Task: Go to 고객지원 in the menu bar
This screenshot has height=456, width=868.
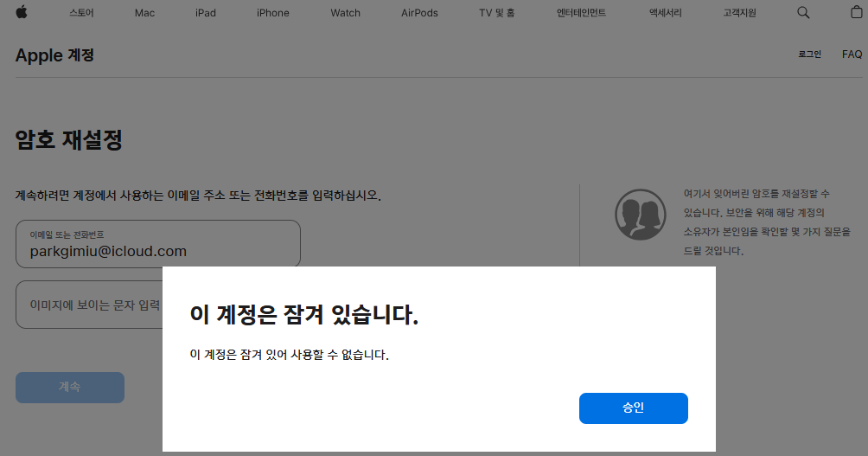Action: click(x=740, y=13)
